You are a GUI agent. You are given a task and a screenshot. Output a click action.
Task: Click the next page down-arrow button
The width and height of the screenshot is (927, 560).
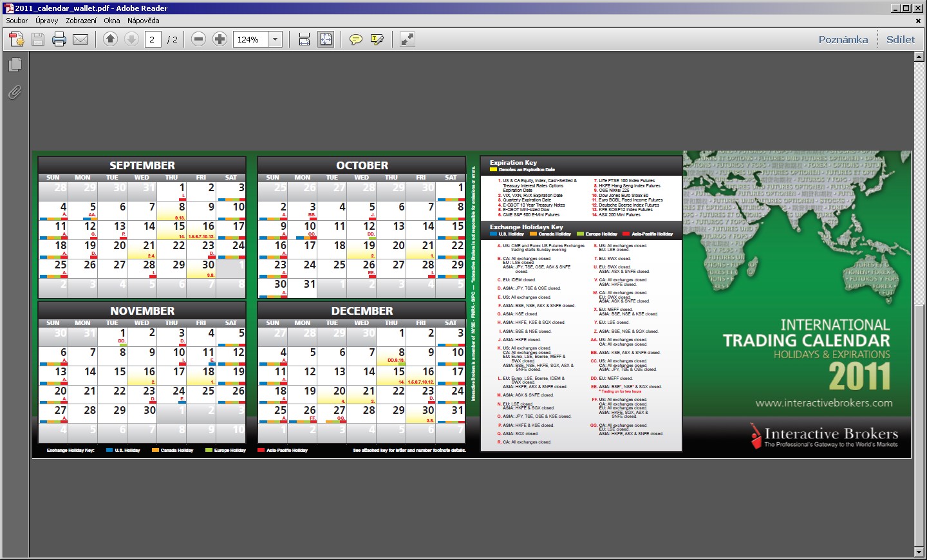click(131, 39)
